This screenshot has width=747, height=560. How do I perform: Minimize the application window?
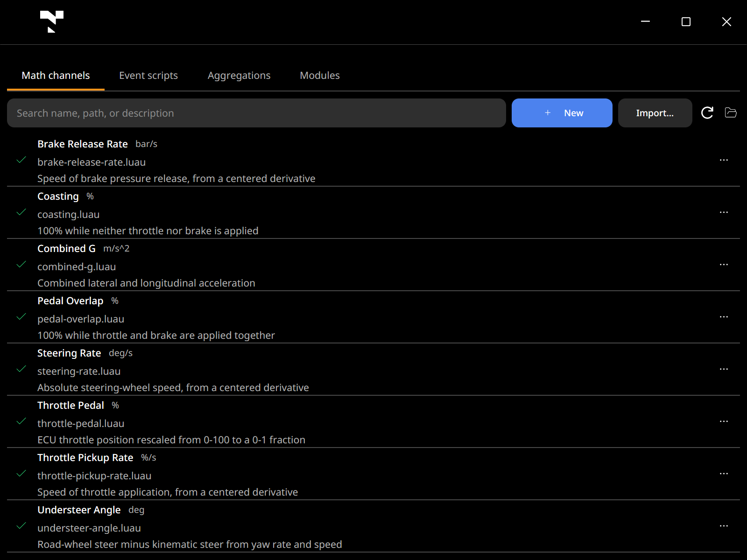point(646,21)
